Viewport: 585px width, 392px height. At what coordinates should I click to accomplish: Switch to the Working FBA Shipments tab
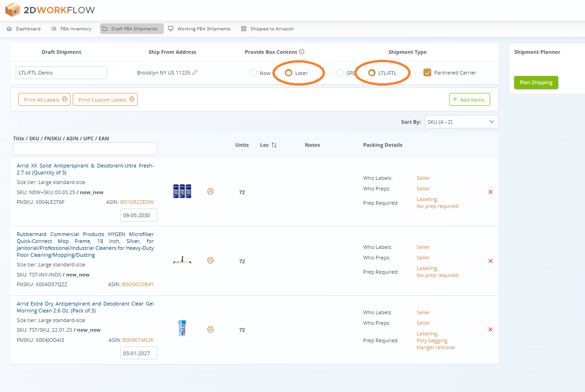pos(199,29)
